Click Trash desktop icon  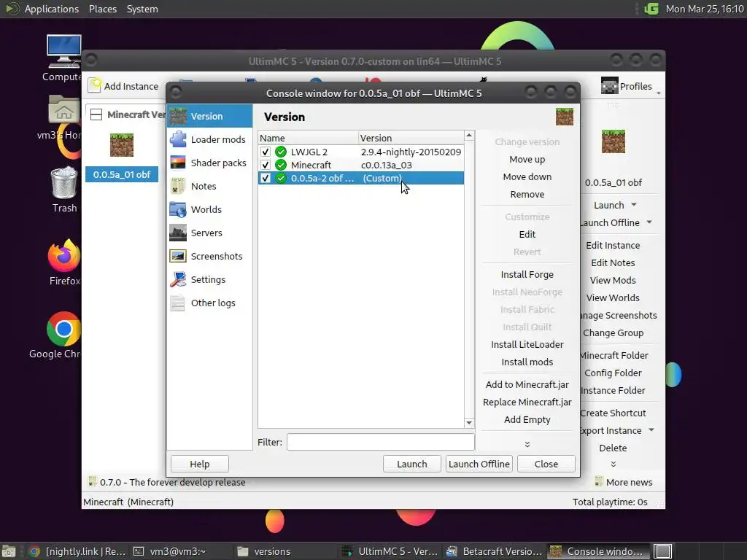[64, 190]
